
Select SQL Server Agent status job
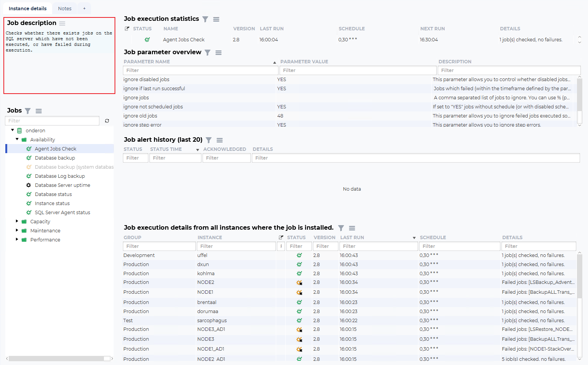tap(62, 213)
